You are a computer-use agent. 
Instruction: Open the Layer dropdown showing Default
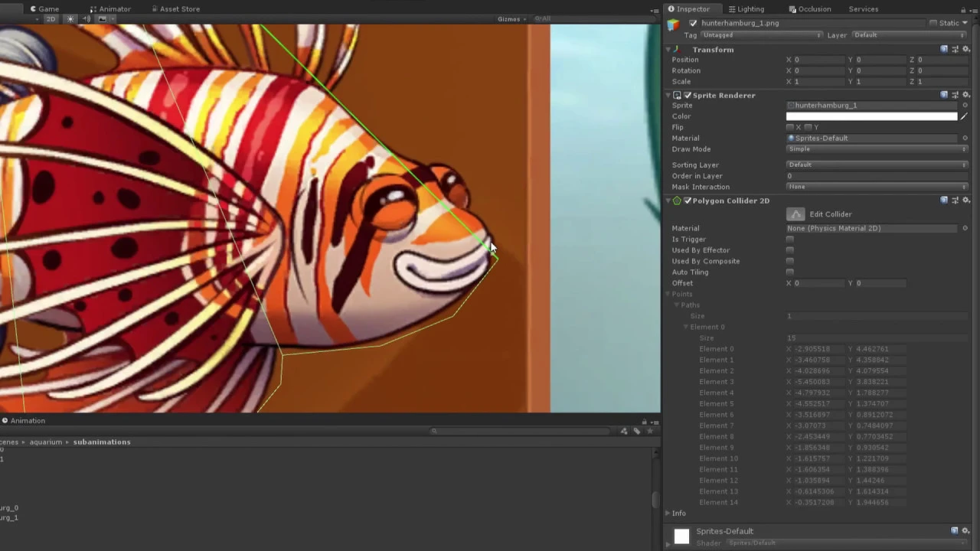click(910, 35)
